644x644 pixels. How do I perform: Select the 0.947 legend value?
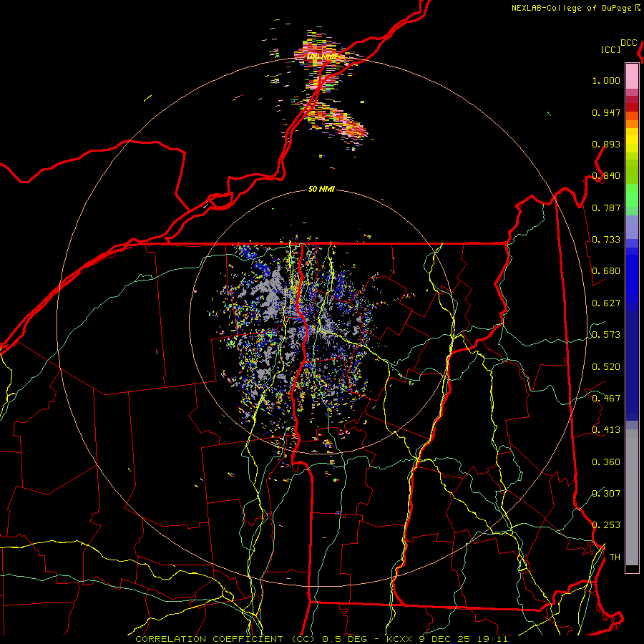click(606, 112)
